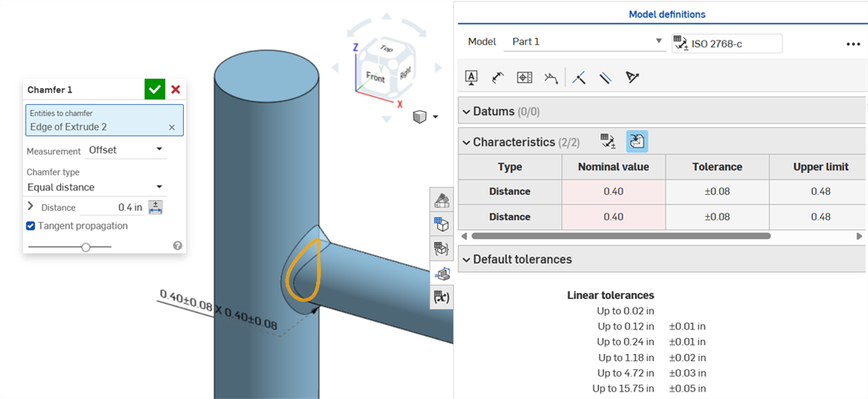Click the table scroll-right arrow
The image size is (868, 399).
click(x=860, y=236)
